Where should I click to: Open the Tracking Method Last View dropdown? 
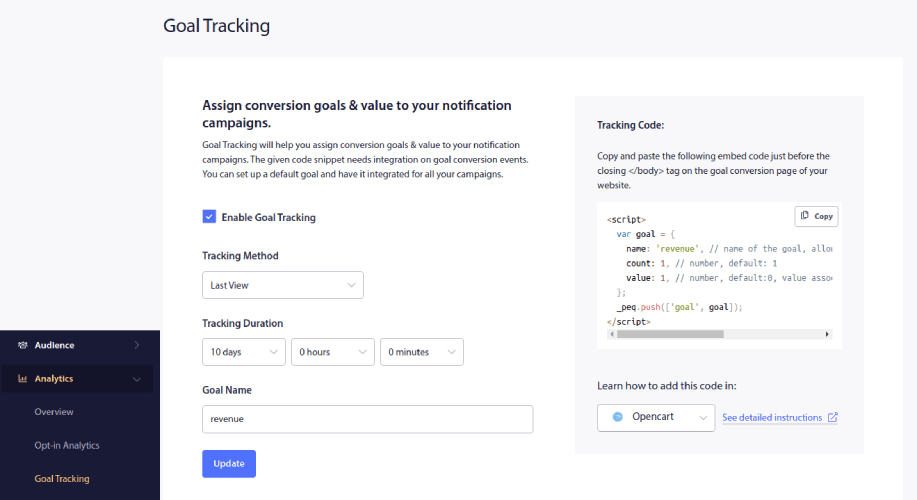point(283,285)
